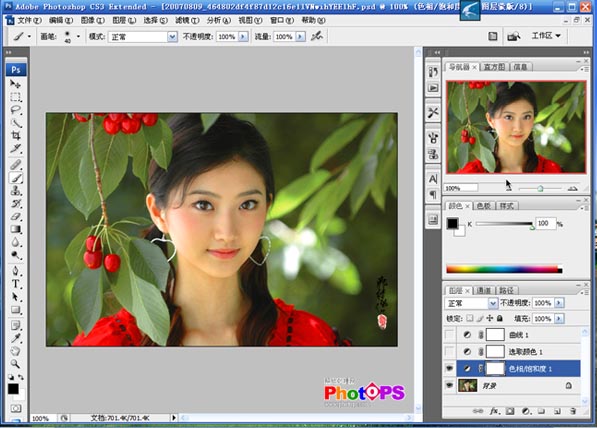Viewport: 597px width, 428px height.
Task: Click the delete layer trash icon
Action: coord(573,411)
